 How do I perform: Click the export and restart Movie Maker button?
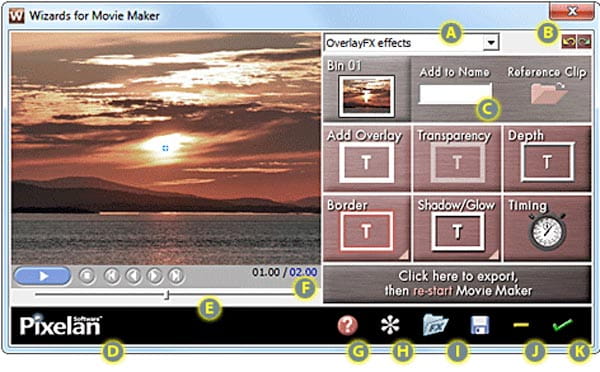coord(457,284)
